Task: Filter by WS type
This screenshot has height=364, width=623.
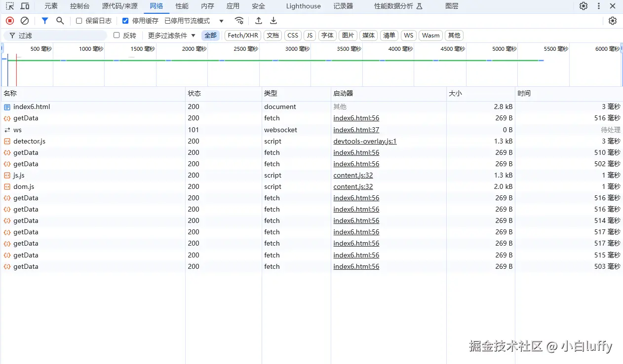Action: click(408, 36)
